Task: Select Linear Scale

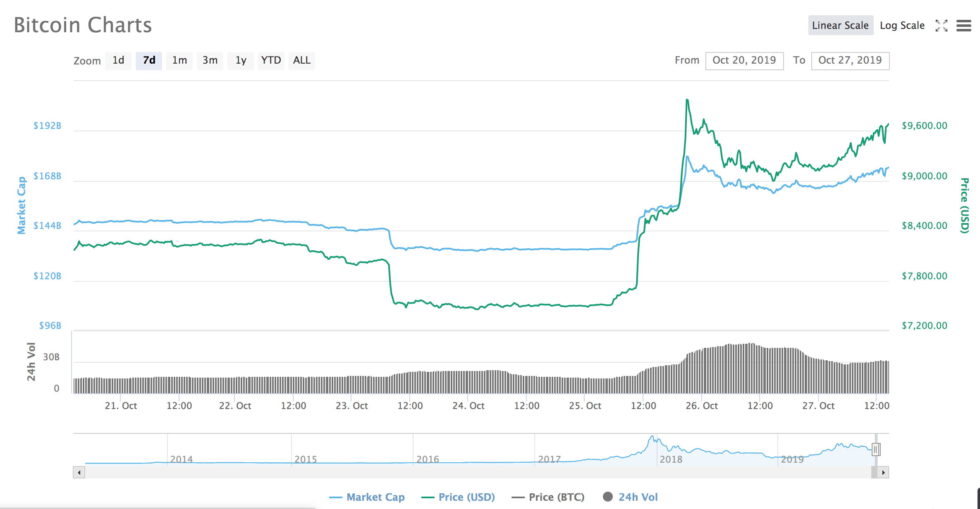Action: [840, 26]
